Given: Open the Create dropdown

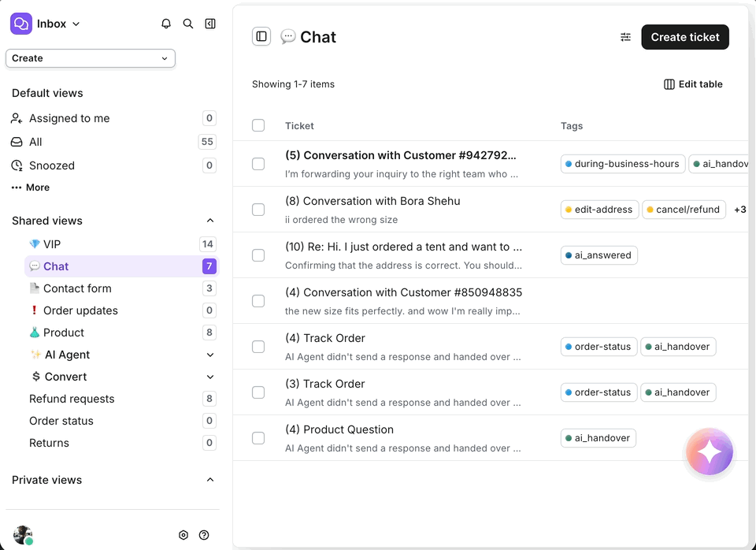Looking at the screenshot, I should [x=90, y=58].
